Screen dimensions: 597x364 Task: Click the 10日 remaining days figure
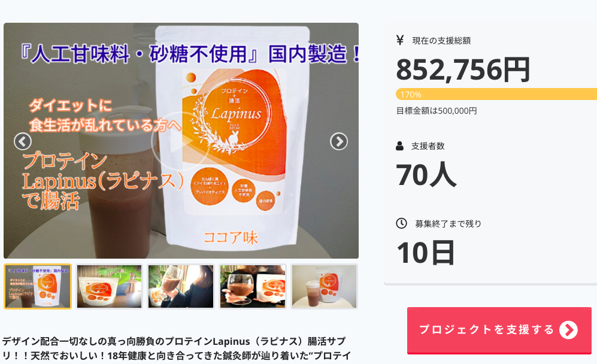(426, 253)
